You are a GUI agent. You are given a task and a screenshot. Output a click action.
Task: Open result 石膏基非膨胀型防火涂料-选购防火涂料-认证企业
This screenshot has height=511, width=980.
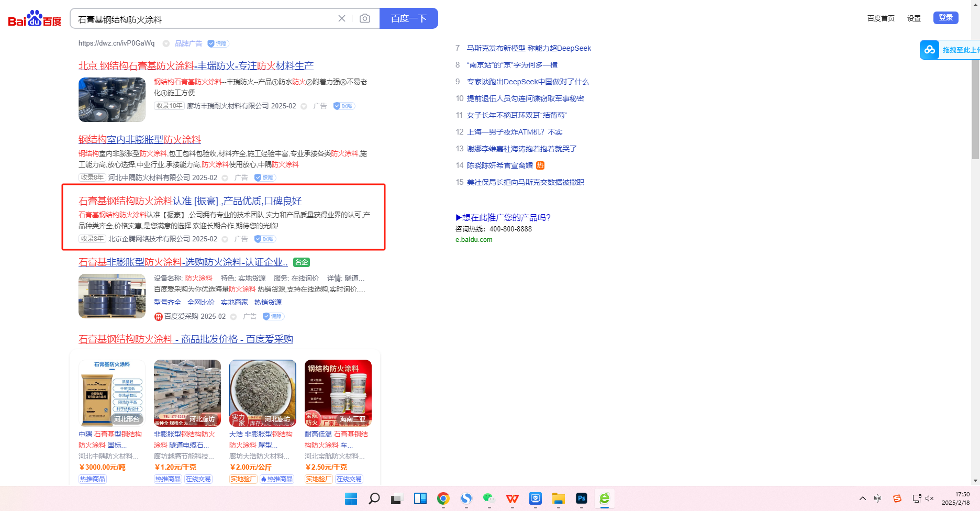pos(183,262)
